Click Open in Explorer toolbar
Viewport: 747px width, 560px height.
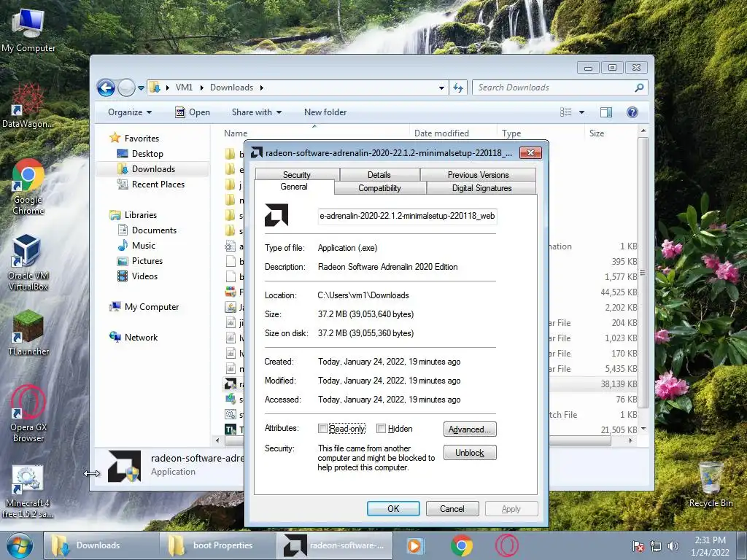tap(193, 112)
